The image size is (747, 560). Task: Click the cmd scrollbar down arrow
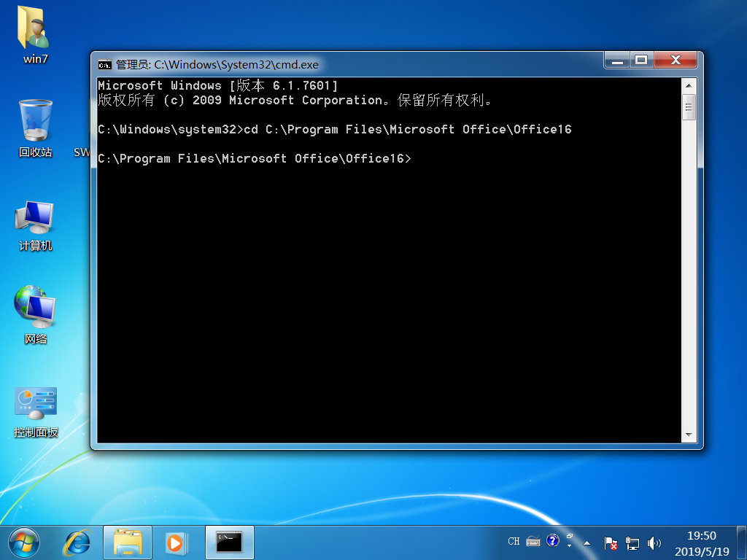[x=689, y=435]
